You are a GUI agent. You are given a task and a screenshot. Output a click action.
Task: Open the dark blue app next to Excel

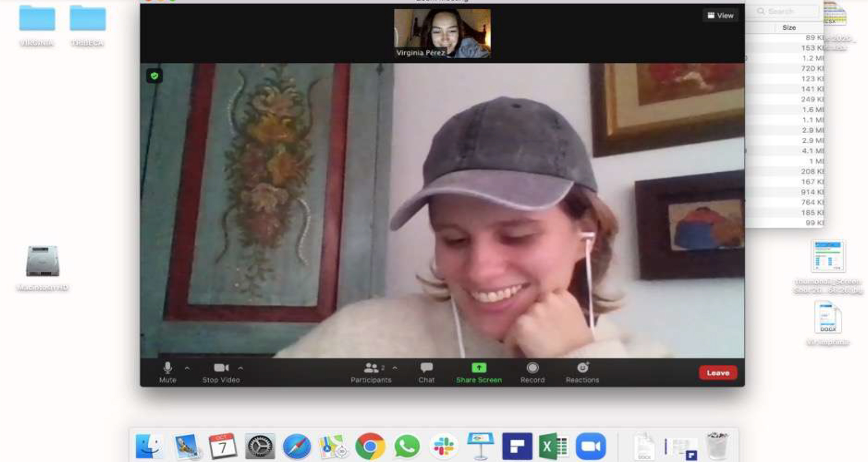517,446
